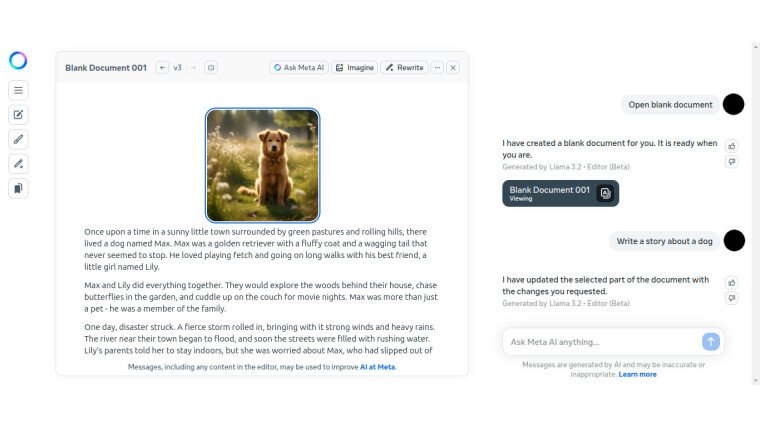Viewport: 760px width, 428px height.
Task: Click the magic pen icon in sidebar
Action: [18, 163]
